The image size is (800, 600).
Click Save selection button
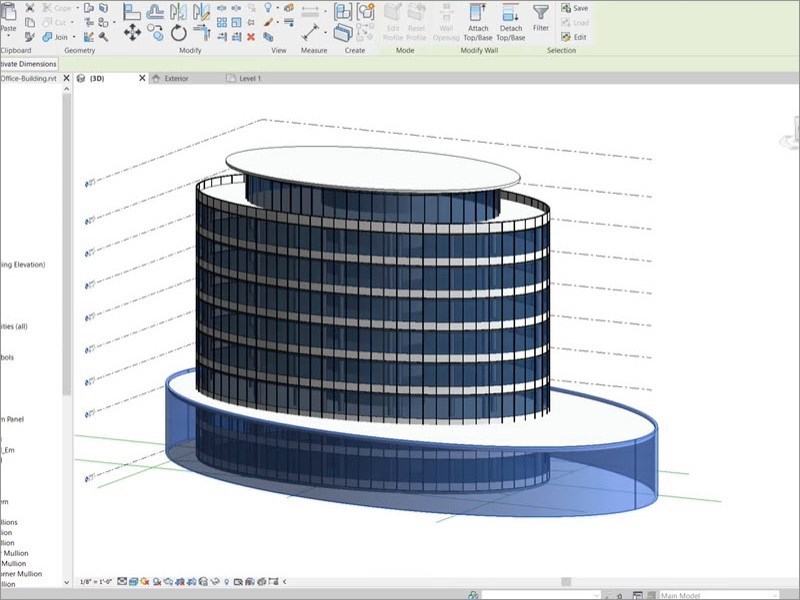pos(574,8)
